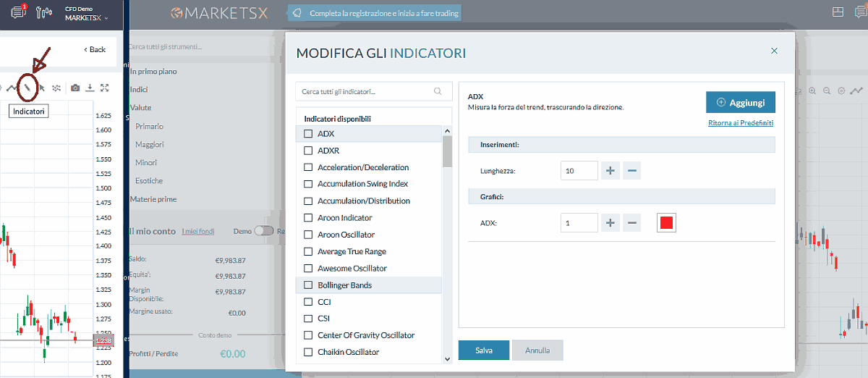This screenshot has width=868, height=378.
Task: Select the cursor pointer tool in chart toolbar
Action: [x=42, y=88]
